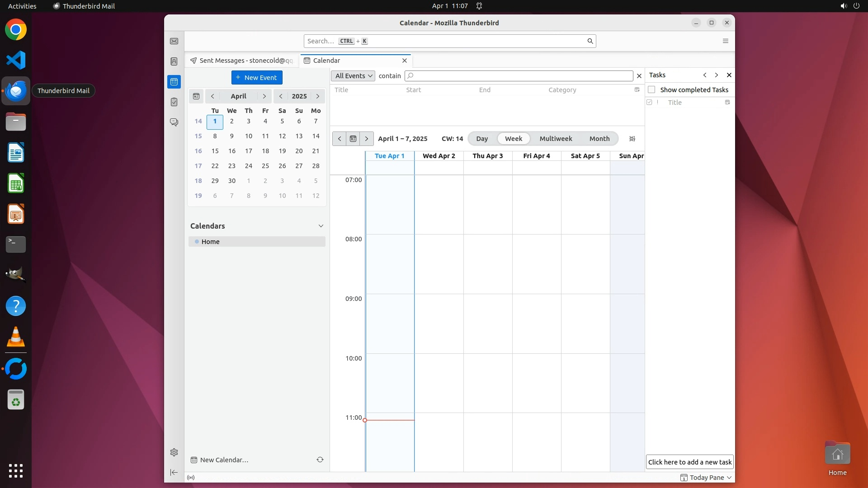Screen dimensions: 868x488
Task: Open the Tasks space icon in the sidebar
Action: click(x=174, y=102)
